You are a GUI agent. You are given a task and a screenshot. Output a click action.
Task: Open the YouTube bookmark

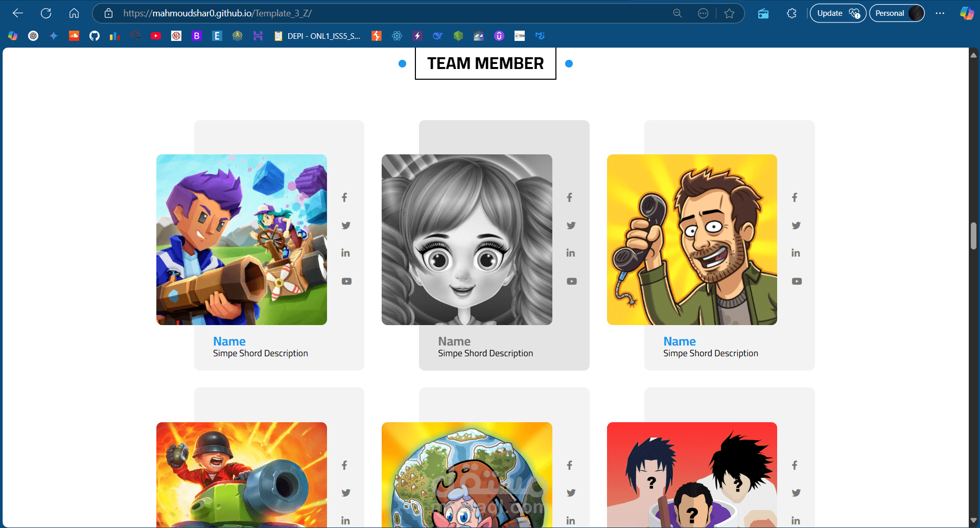(156, 36)
